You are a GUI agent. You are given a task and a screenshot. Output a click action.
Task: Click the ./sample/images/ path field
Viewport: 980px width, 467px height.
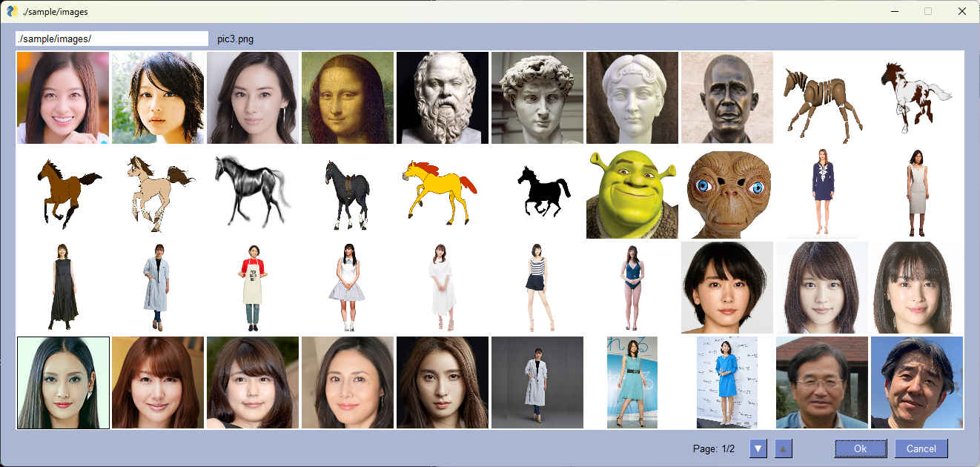pos(111,39)
